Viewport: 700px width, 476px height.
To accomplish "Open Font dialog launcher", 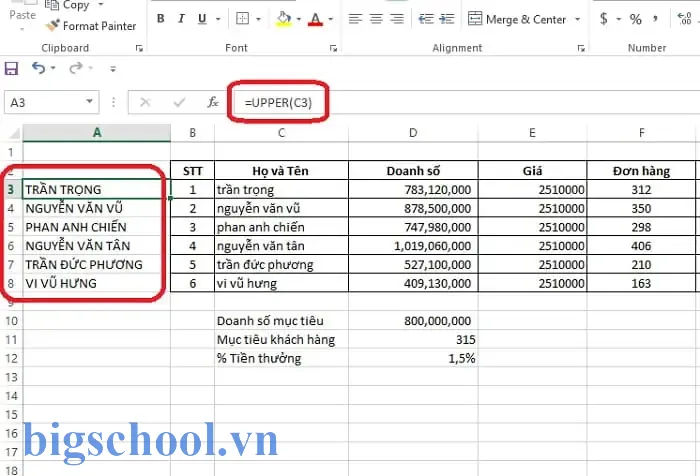I will (333, 48).
